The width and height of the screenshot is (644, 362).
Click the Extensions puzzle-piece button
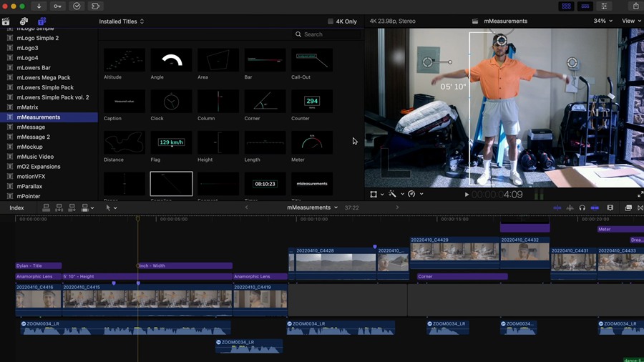tap(95, 6)
